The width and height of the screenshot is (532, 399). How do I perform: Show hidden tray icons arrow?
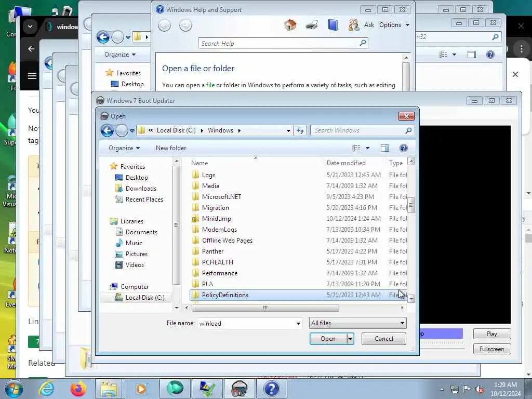pyautogui.click(x=442, y=389)
